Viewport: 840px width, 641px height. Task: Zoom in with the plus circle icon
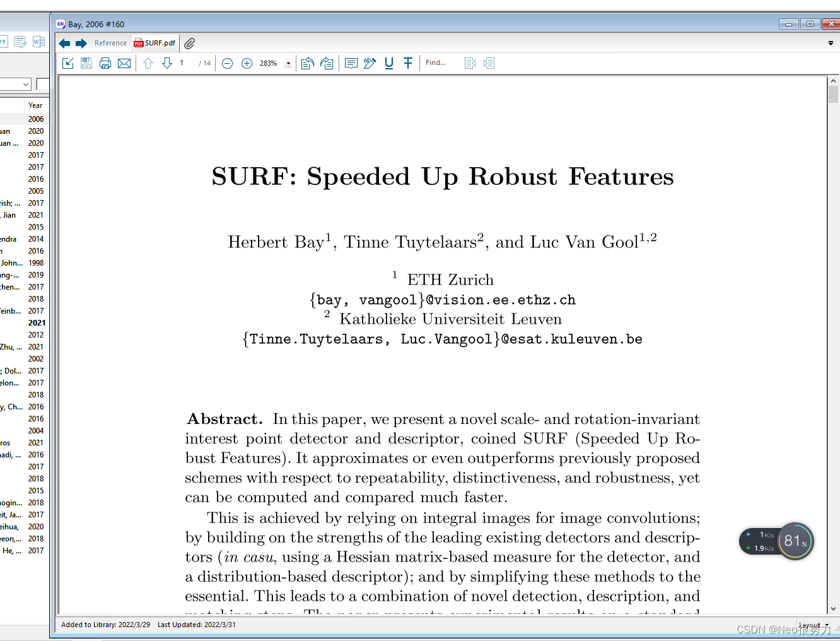point(247,63)
